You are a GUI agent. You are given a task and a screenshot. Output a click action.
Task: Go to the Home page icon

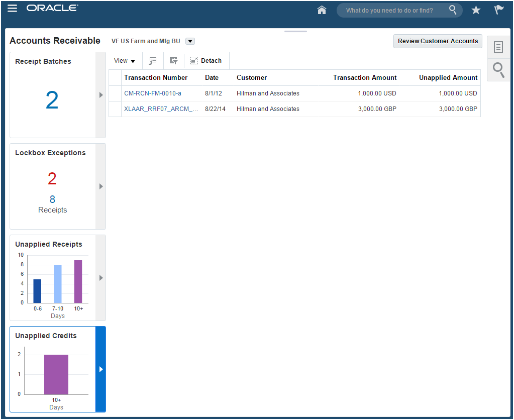(322, 10)
